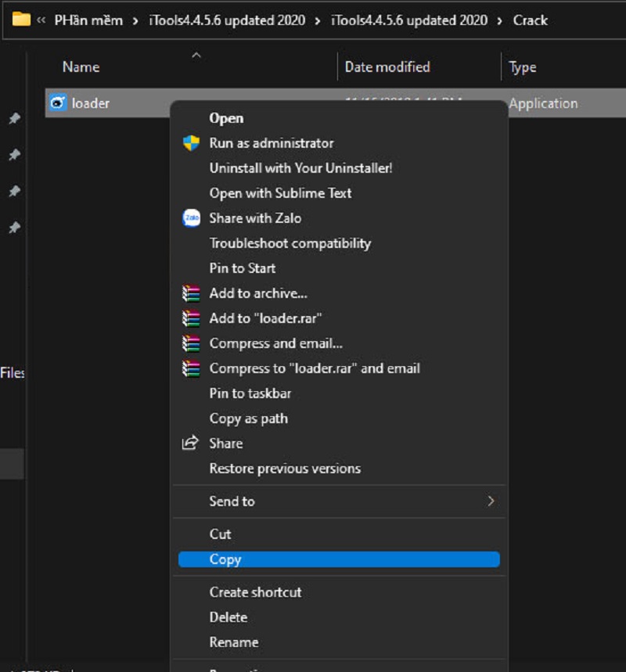Choose Share in the context menu
Screen dimensions: 626x672
pyautogui.click(x=226, y=444)
